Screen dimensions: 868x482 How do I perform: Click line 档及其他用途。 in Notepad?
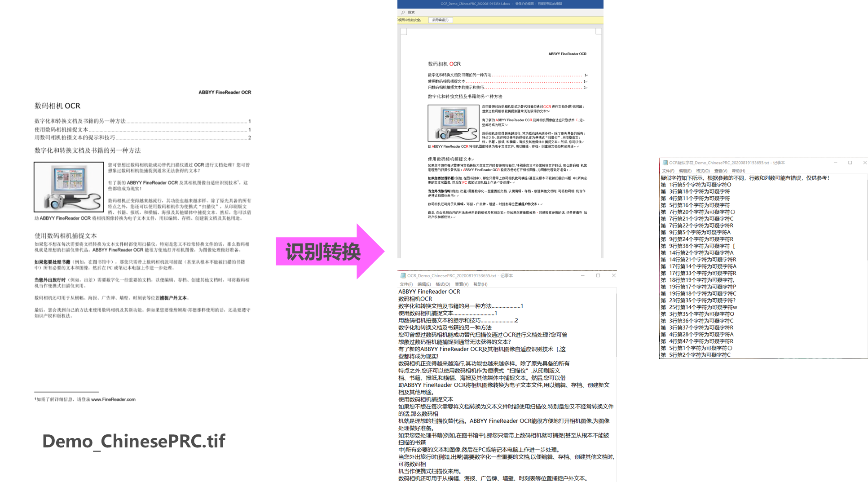(416, 392)
